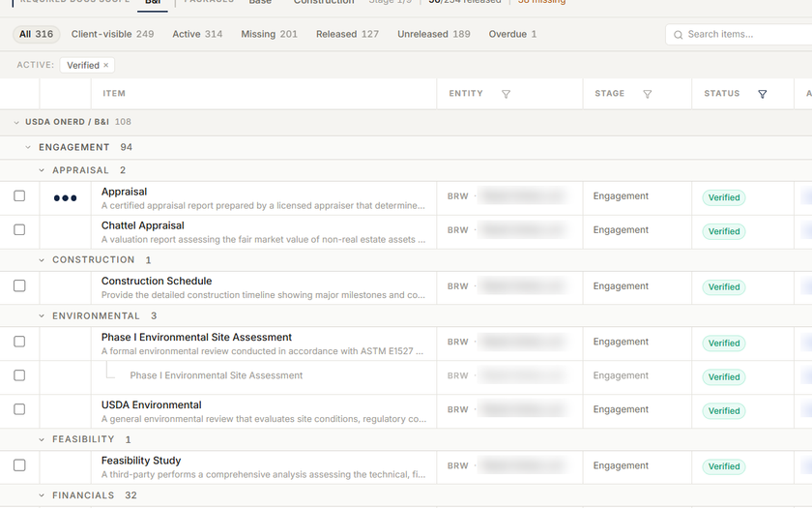Click Verified badge on USDA Environmental row
Screen dimensions: 812x508
(724, 411)
